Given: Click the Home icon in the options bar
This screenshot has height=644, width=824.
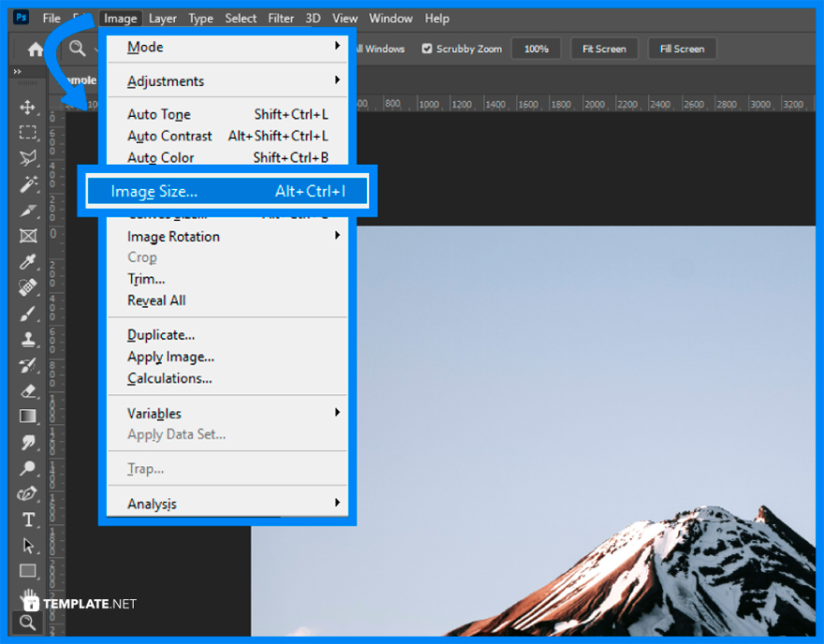Looking at the screenshot, I should (x=34, y=48).
